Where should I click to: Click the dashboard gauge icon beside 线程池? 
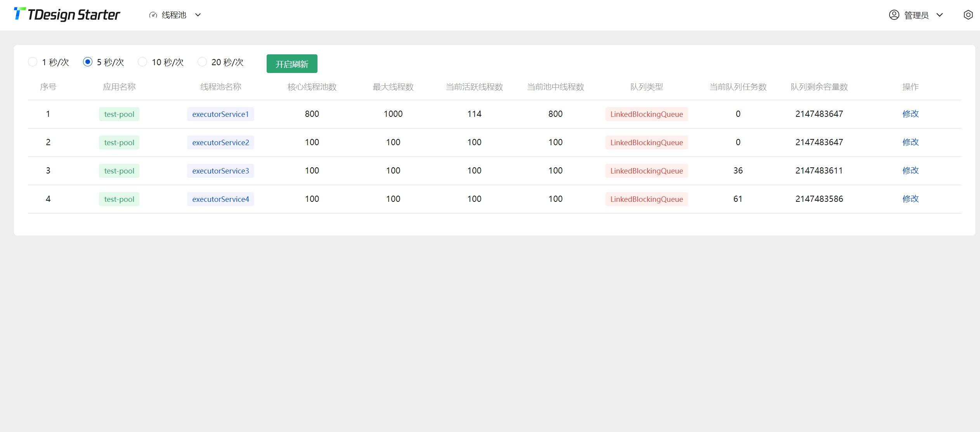153,15
